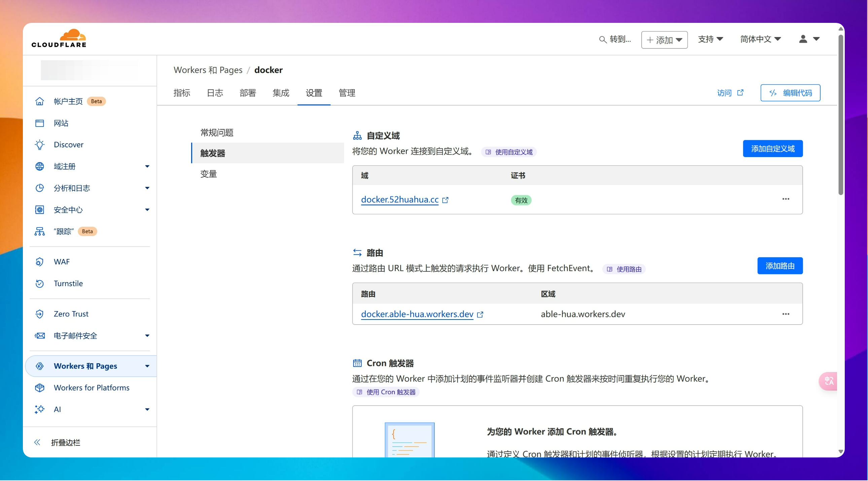Open the 使用路由 docs link
Viewport: 868px width, 481px height.
click(624, 269)
